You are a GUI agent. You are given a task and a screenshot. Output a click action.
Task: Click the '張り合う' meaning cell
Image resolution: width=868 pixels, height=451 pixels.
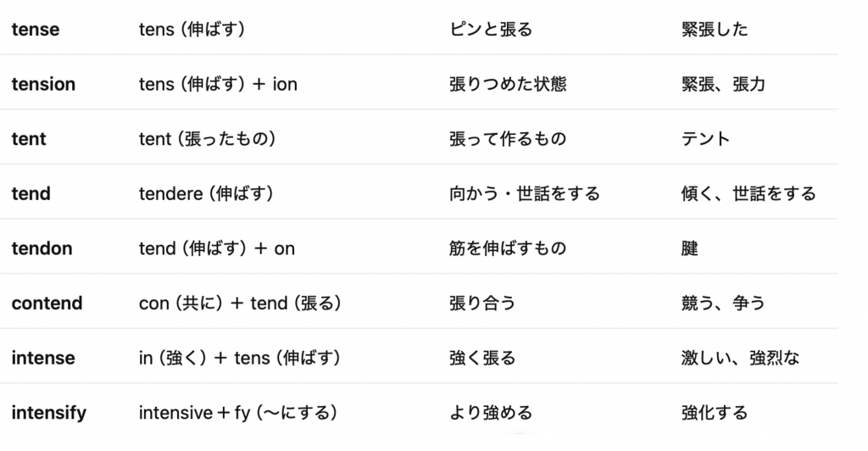pyautogui.click(x=482, y=303)
